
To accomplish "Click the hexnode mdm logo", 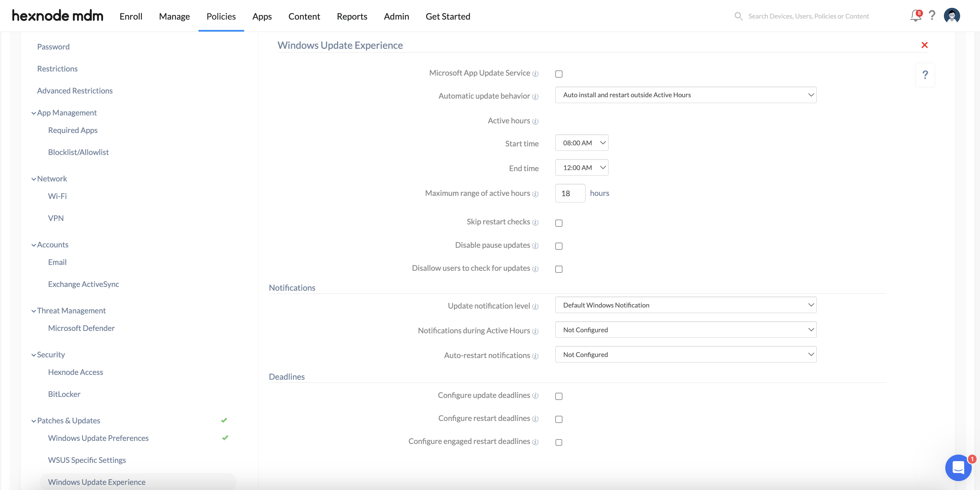I will [58, 15].
